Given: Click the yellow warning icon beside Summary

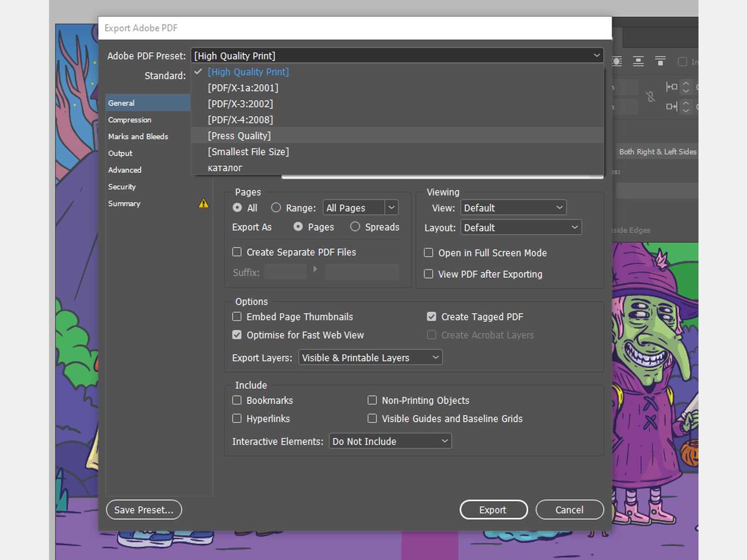Looking at the screenshot, I should coord(203,204).
